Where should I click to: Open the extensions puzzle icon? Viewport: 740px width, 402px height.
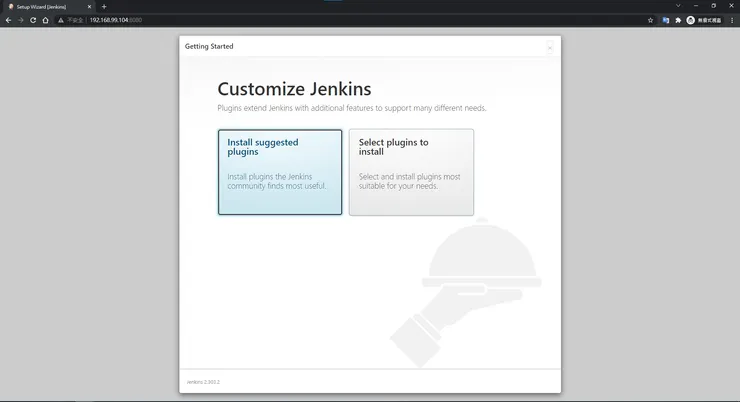pyautogui.click(x=678, y=20)
